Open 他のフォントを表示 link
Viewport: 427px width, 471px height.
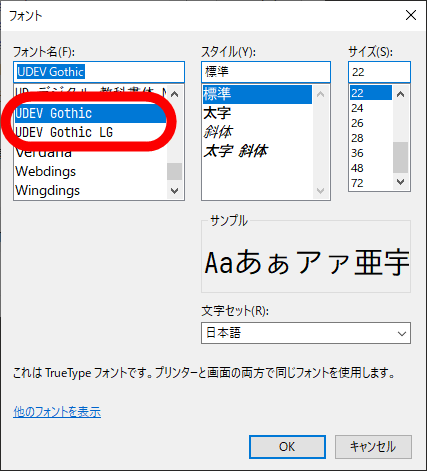(57, 412)
